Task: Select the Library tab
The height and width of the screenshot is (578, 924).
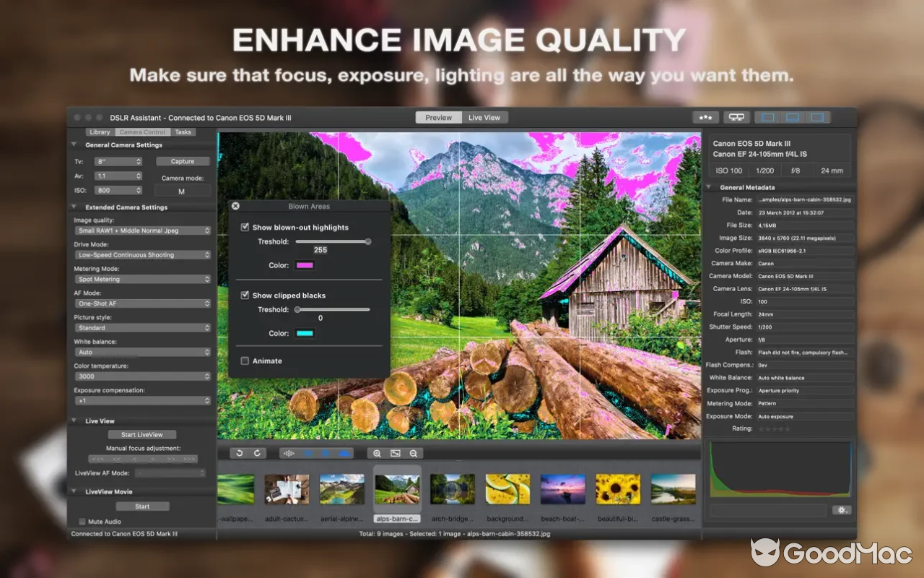Action: tap(100, 131)
